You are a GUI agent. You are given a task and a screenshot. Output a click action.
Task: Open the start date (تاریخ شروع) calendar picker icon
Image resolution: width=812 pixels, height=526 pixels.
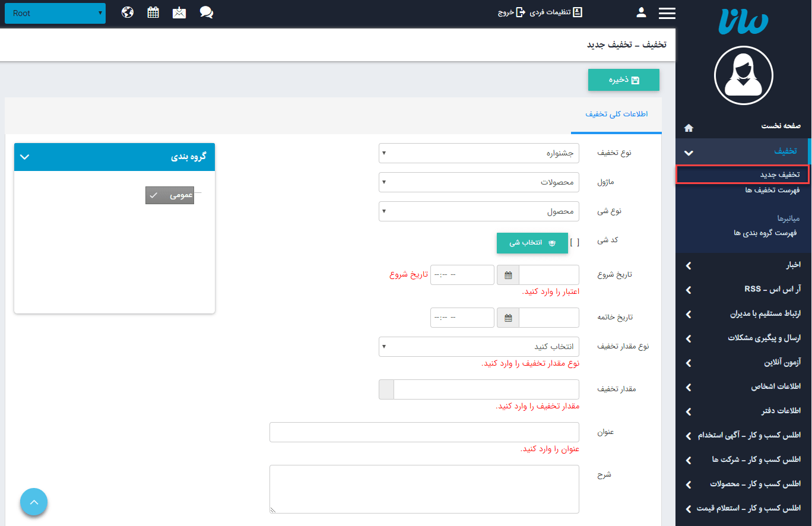507,274
